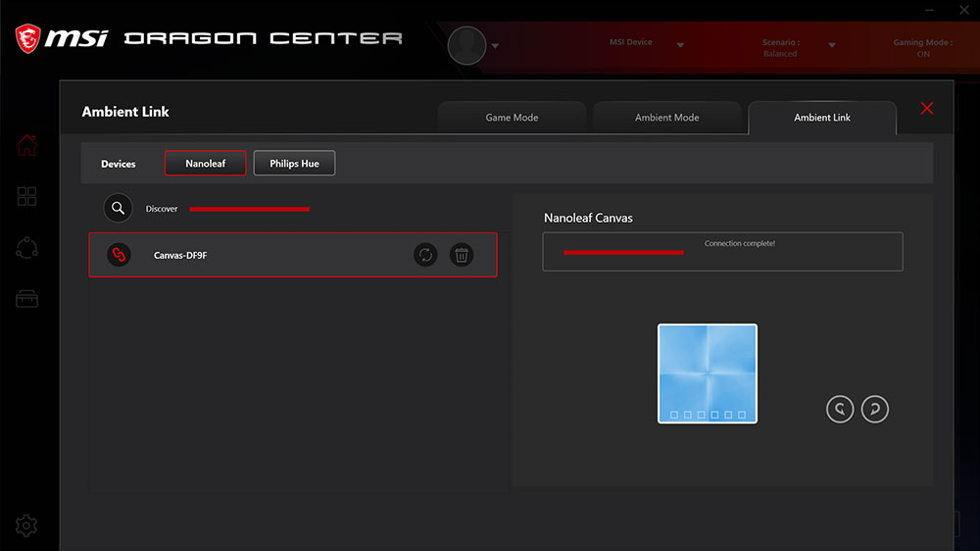980x551 pixels.
Task: Open the Home page from the sidebar
Action: coord(26,145)
